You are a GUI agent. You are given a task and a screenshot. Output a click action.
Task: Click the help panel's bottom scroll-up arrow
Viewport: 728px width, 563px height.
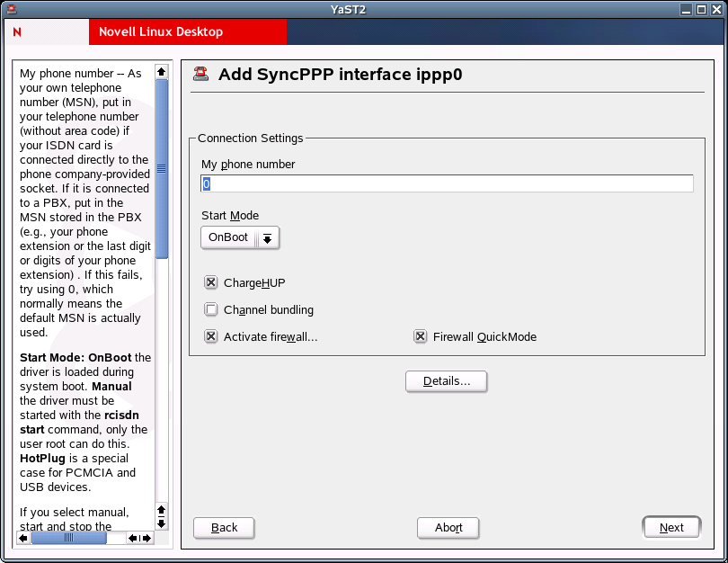point(161,510)
